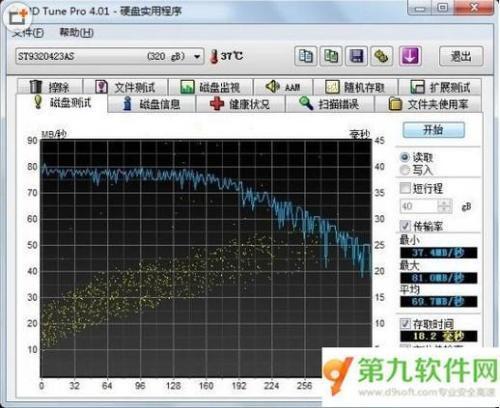Click the 开始 button to start test
This screenshot has width=500, height=408.
(x=433, y=130)
